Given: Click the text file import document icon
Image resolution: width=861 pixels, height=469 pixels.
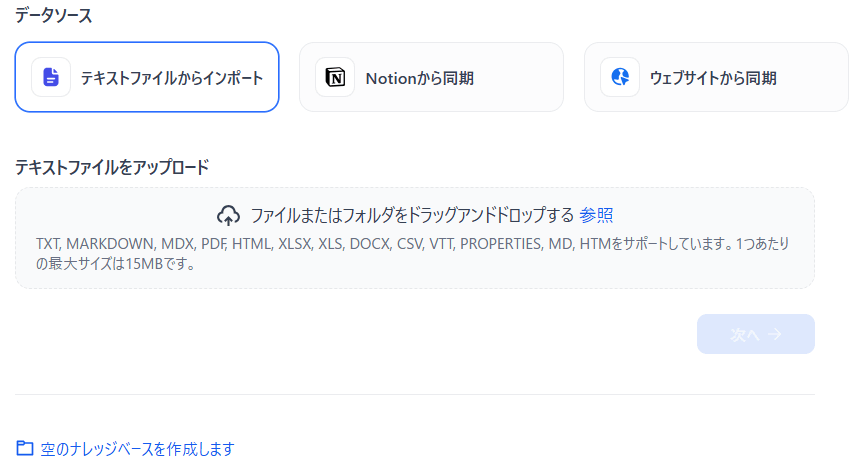Looking at the screenshot, I should click(51, 77).
